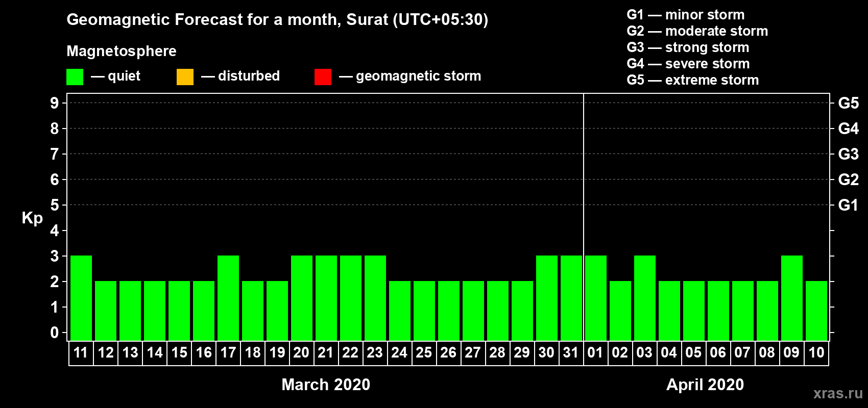The width and height of the screenshot is (868, 408).
Task: Click the date cell 15
Action: (x=179, y=353)
